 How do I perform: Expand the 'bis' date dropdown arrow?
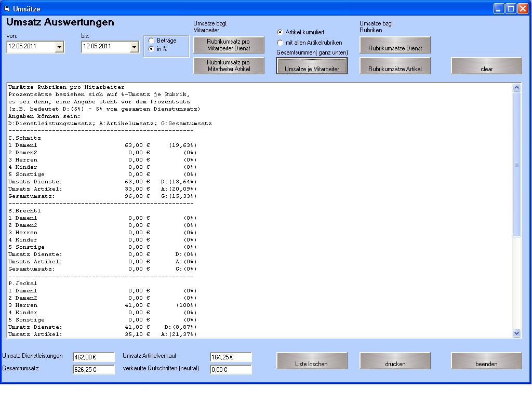coord(134,47)
